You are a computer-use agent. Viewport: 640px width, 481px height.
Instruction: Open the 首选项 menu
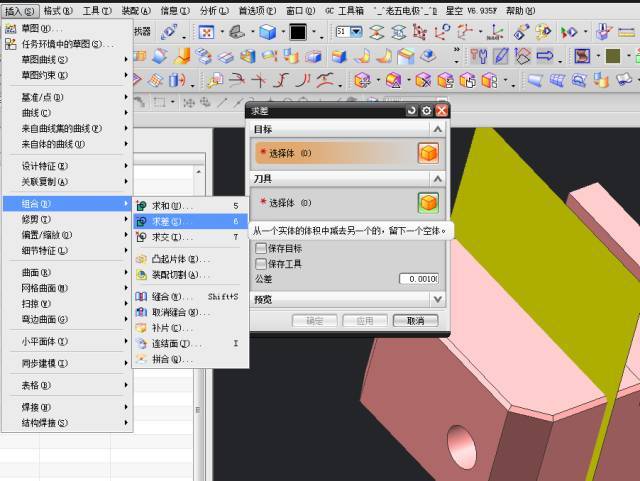point(257,11)
